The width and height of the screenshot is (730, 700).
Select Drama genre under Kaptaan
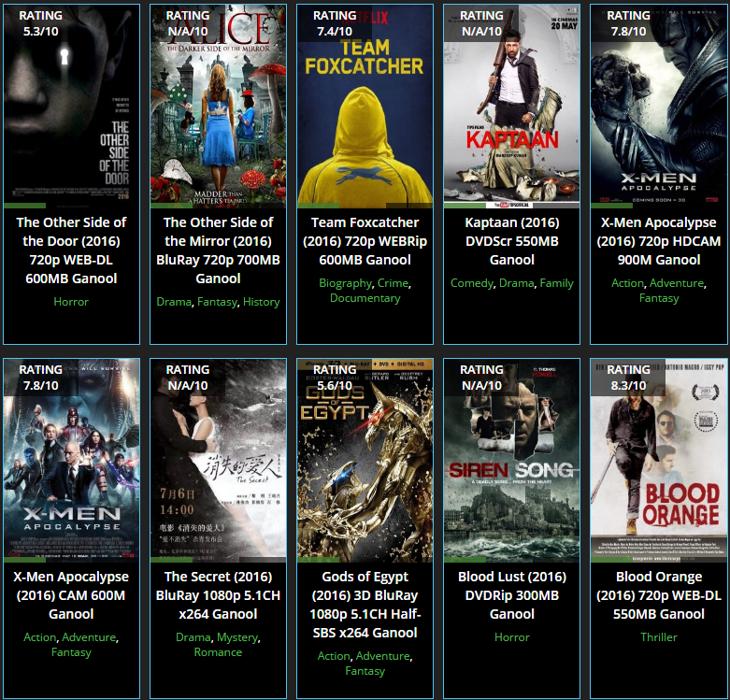coord(516,283)
